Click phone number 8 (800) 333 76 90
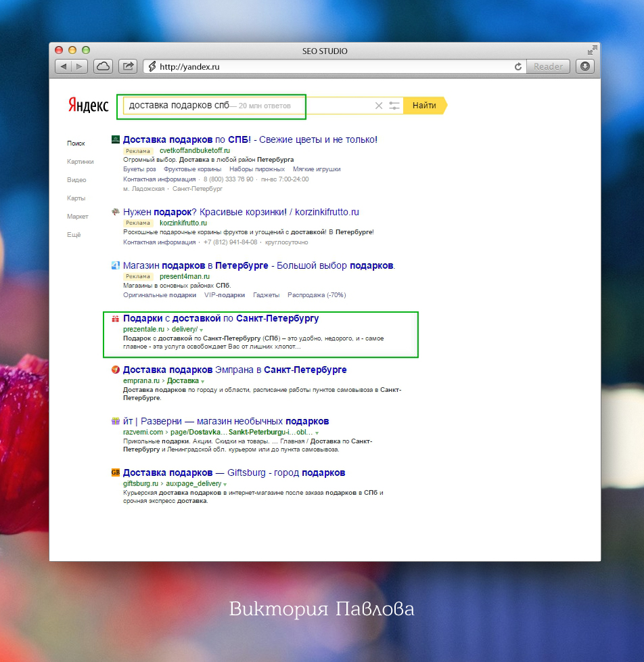 coord(229,179)
